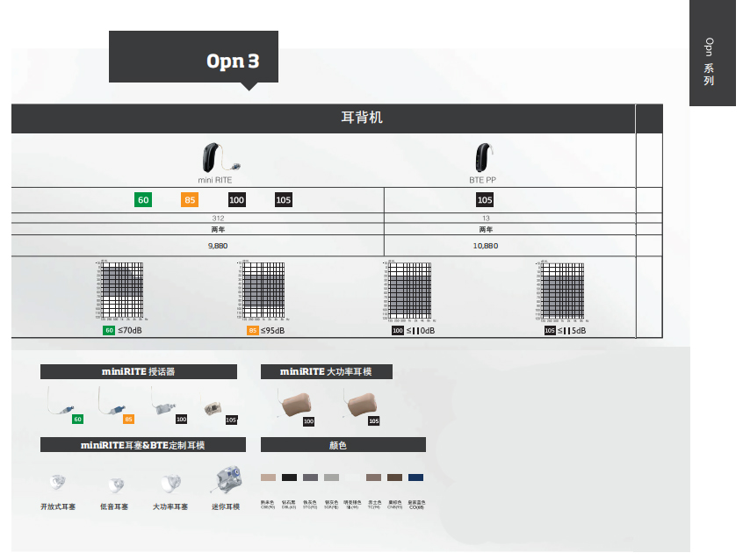Switch to the Opn 系列 side tab
This screenshot has height=560, width=743.
click(711, 61)
